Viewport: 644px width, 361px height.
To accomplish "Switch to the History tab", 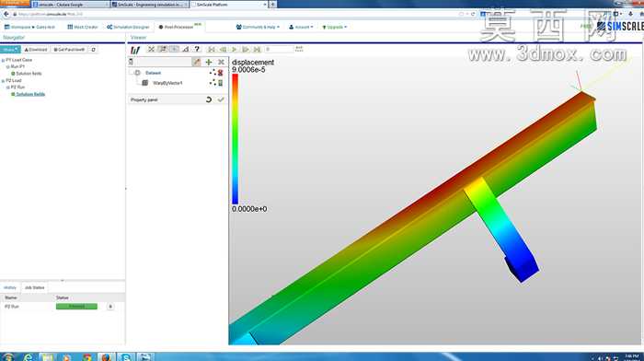I will click(x=10, y=287).
